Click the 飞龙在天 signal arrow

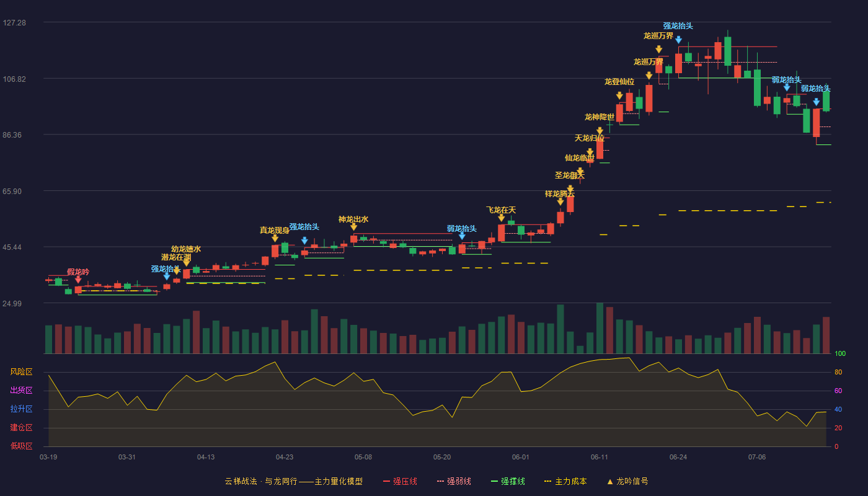click(x=501, y=218)
